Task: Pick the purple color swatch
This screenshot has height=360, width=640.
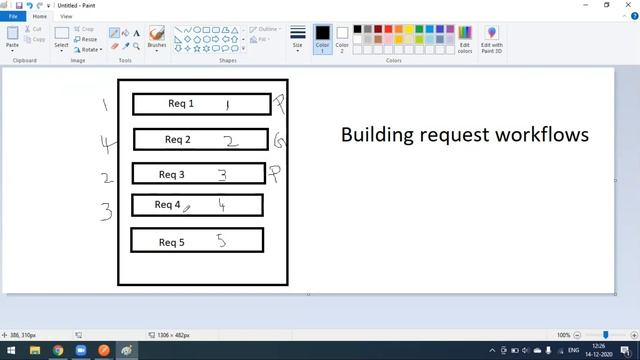Action: 450,29
